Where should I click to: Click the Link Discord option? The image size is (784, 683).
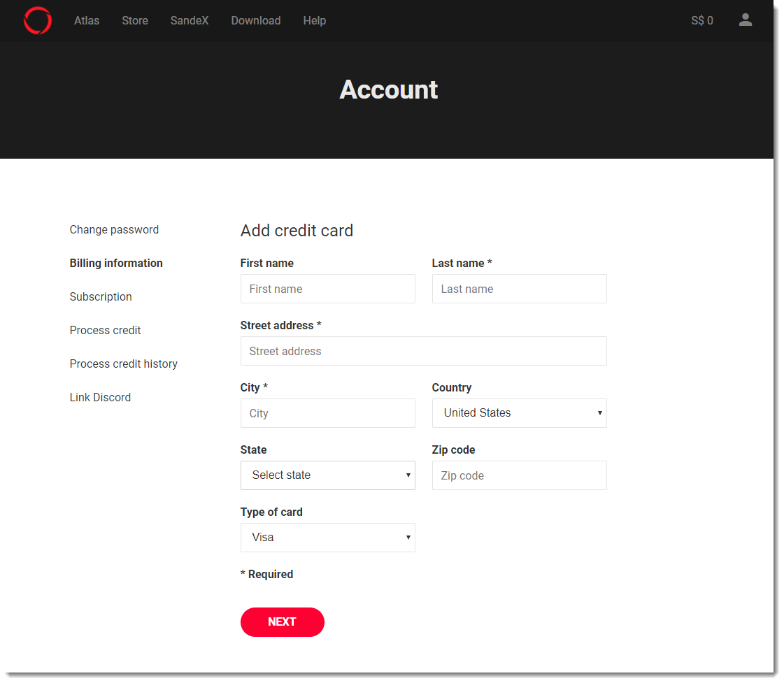[x=100, y=398]
